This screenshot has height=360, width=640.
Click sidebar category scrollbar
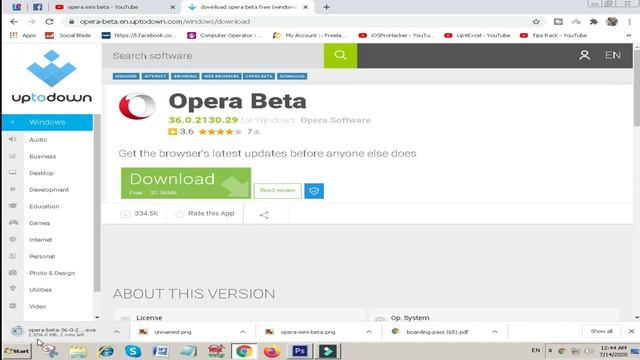click(97, 203)
